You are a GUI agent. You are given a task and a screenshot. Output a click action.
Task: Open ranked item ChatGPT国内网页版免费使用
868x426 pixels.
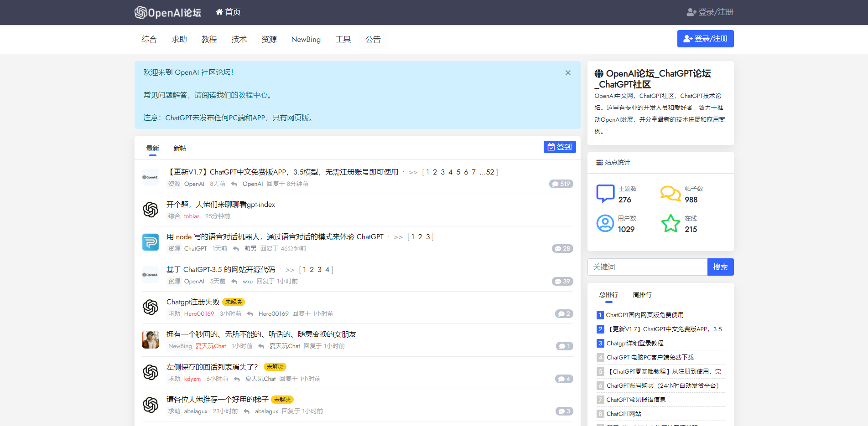click(645, 315)
